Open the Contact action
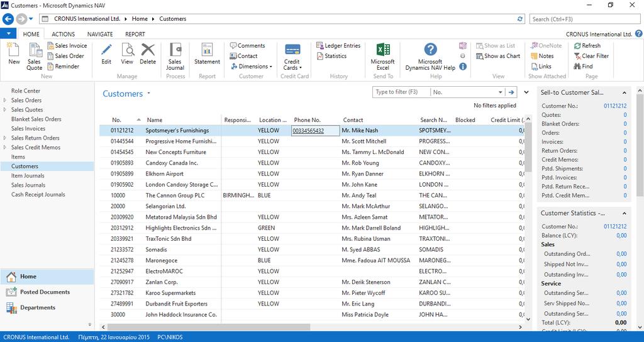This screenshot has width=644, height=342. click(x=243, y=56)
